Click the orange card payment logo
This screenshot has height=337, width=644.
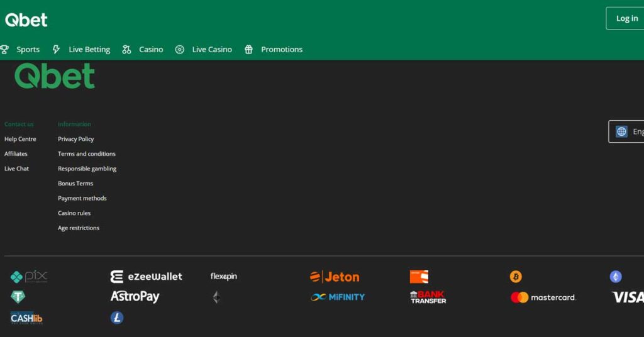coord(419,277)
